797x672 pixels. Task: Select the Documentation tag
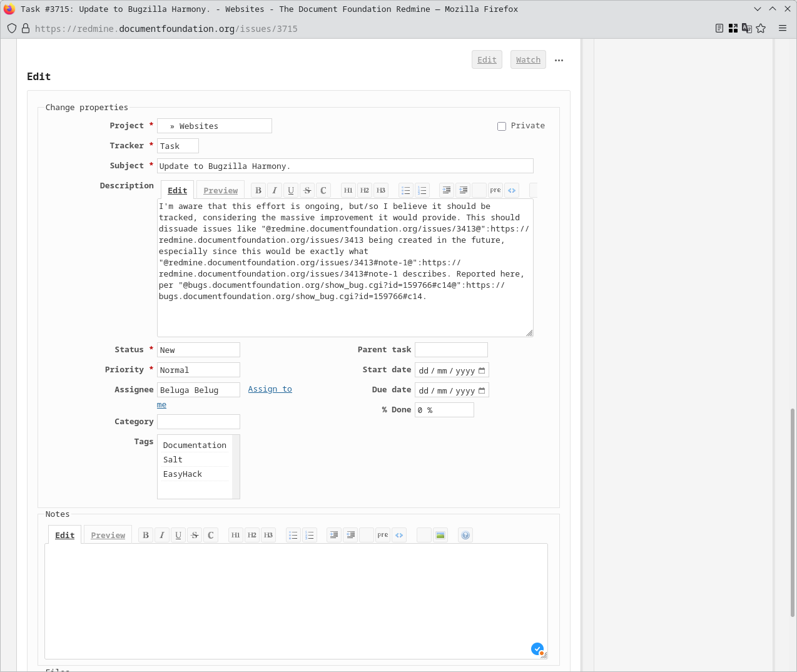point(195,445)
